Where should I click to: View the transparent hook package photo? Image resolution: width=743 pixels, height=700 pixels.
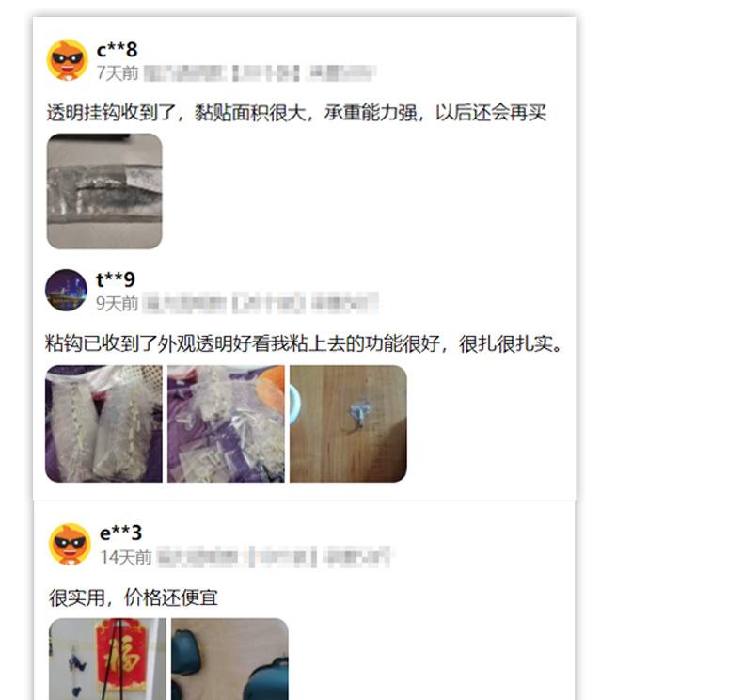point(104,191)
